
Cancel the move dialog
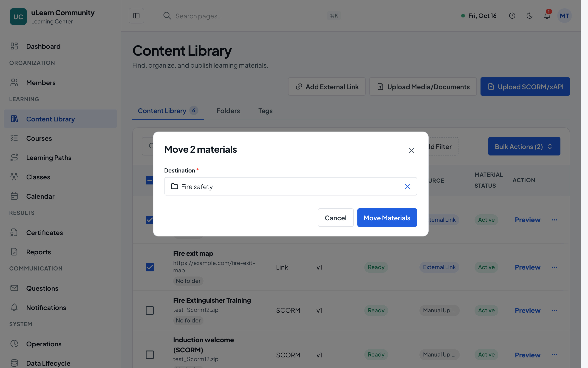click(336, 218)
